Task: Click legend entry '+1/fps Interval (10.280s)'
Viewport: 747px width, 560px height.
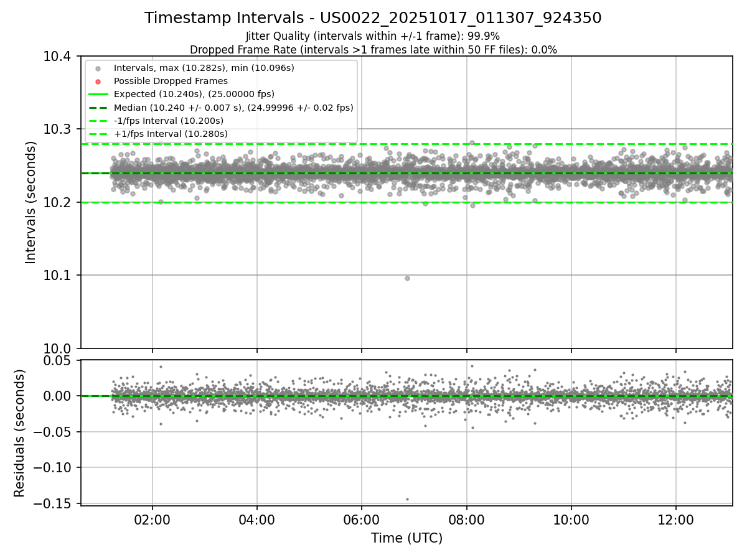Action: 171,134
